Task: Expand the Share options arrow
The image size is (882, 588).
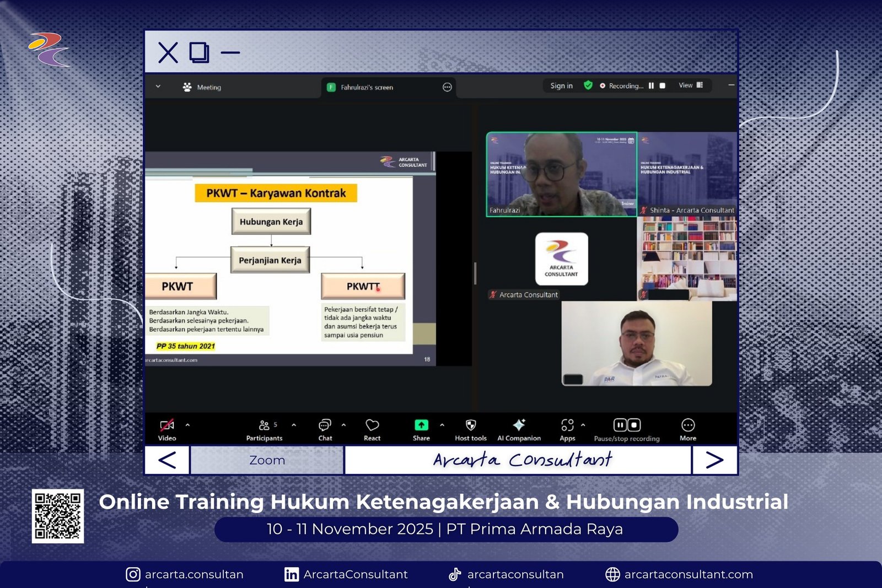Action: [442, 425]
